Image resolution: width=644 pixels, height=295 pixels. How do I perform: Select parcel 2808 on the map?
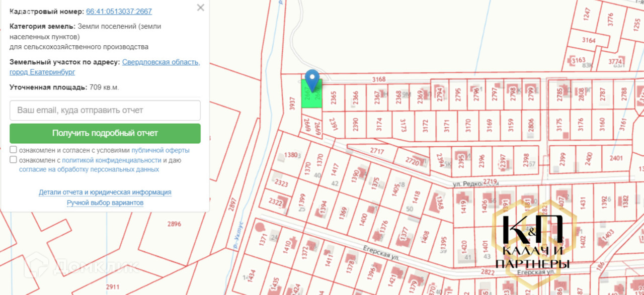(x=581, y=94)
